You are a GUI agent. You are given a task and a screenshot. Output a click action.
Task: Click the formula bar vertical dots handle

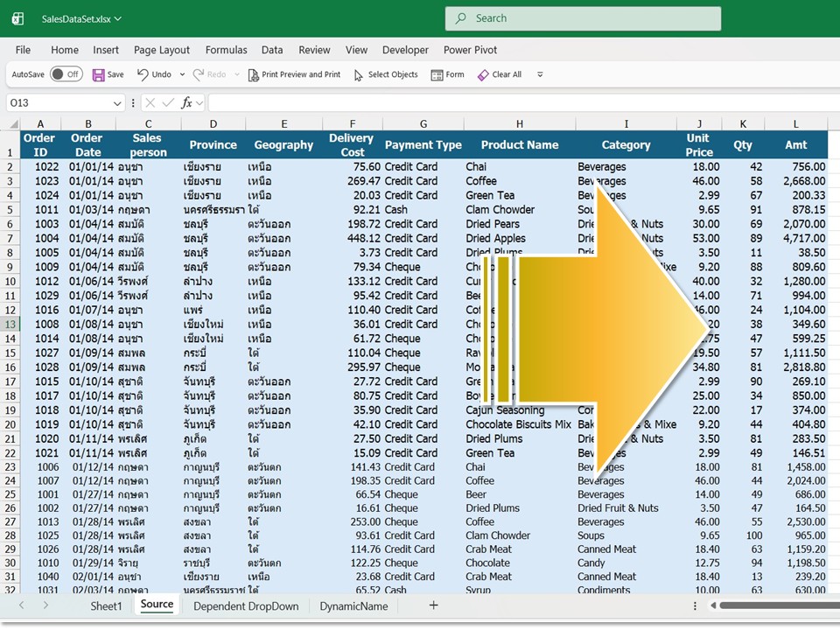pyautogui.click(x=133, y=103)
